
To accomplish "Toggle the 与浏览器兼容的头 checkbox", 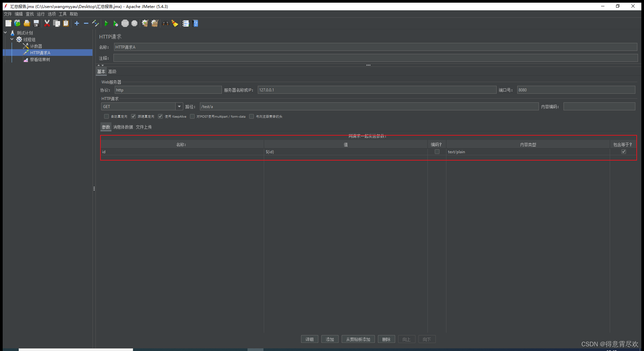I will 251,116.
